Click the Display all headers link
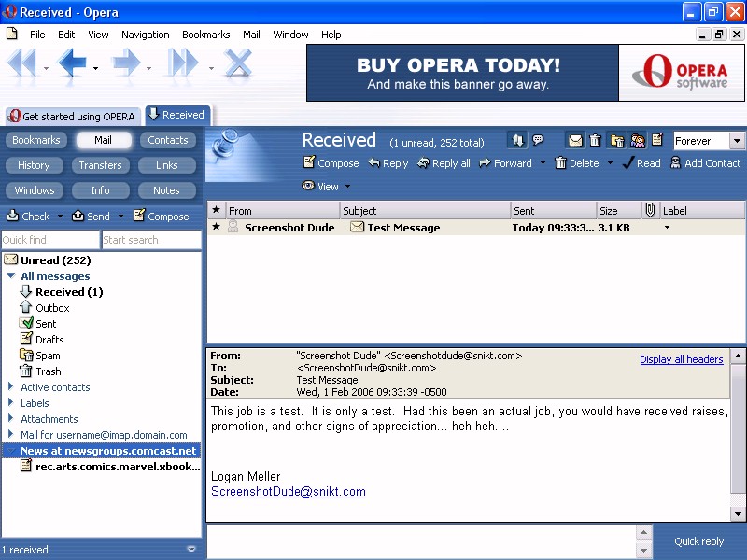 [682, 359]
